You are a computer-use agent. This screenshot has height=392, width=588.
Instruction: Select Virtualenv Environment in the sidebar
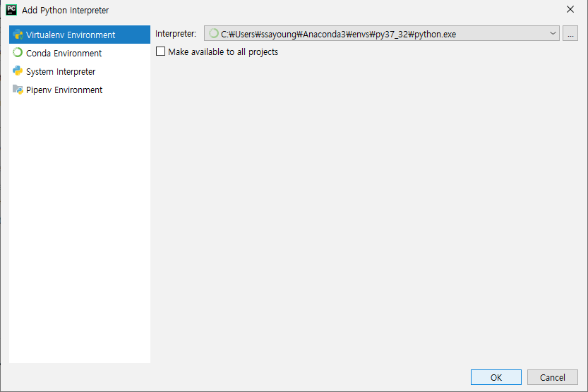coord(80,35)
